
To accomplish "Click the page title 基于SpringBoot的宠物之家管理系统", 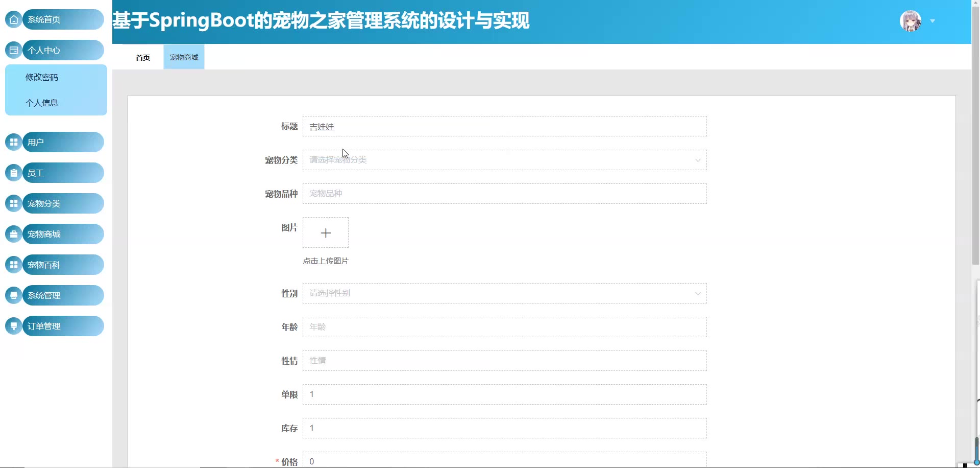I will (321, 20).
